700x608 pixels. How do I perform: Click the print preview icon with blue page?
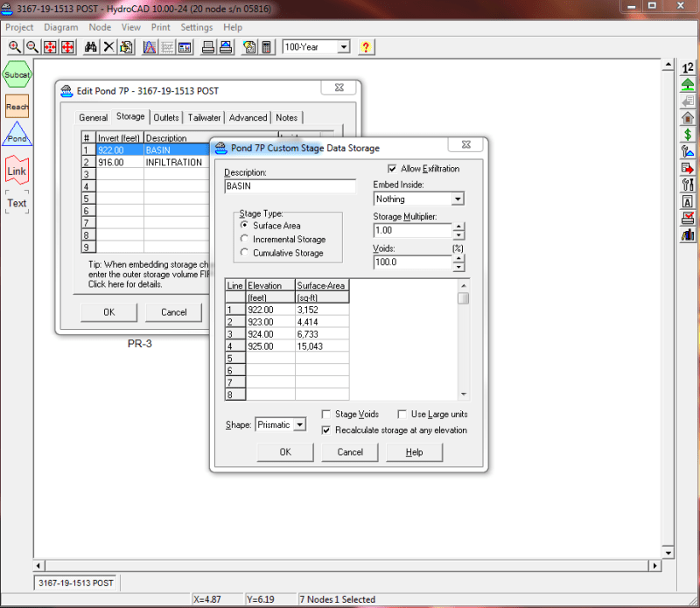click(x=226, y=47)
